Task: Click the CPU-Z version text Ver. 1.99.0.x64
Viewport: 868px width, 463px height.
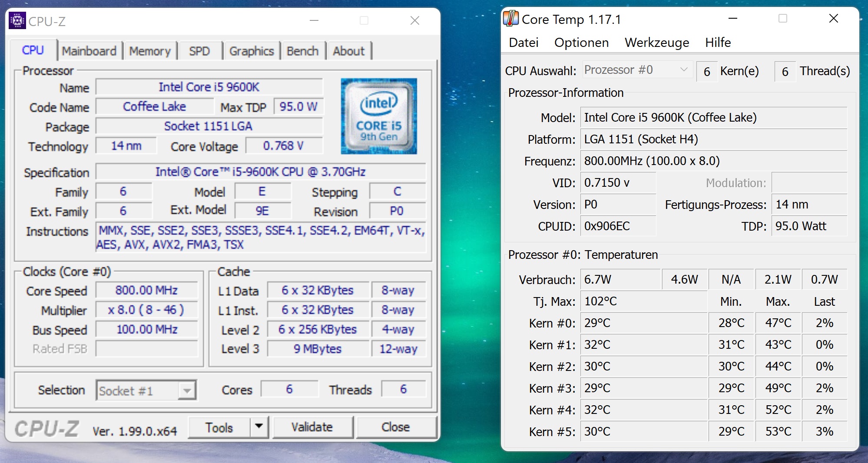Action: tap(135, 431)
